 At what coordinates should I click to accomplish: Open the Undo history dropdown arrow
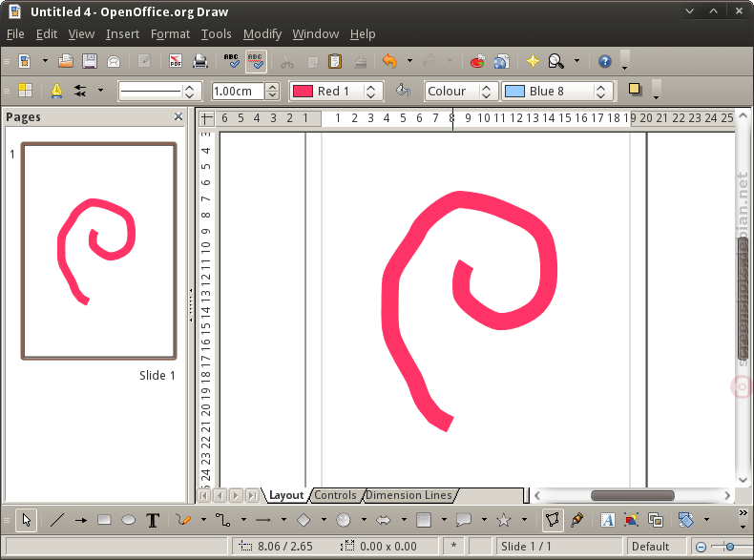(409, 61)
